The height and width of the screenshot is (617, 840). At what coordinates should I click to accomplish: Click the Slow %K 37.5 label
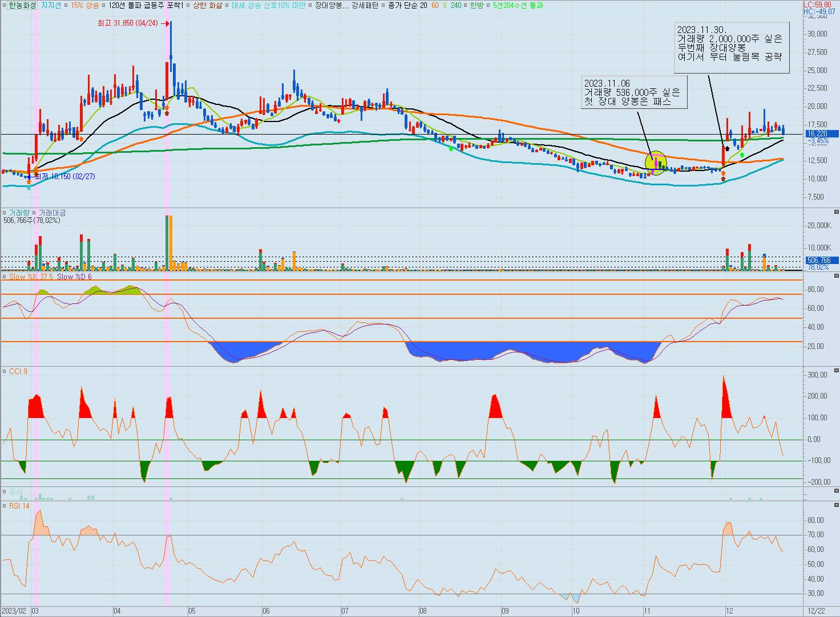click(31, 277)
